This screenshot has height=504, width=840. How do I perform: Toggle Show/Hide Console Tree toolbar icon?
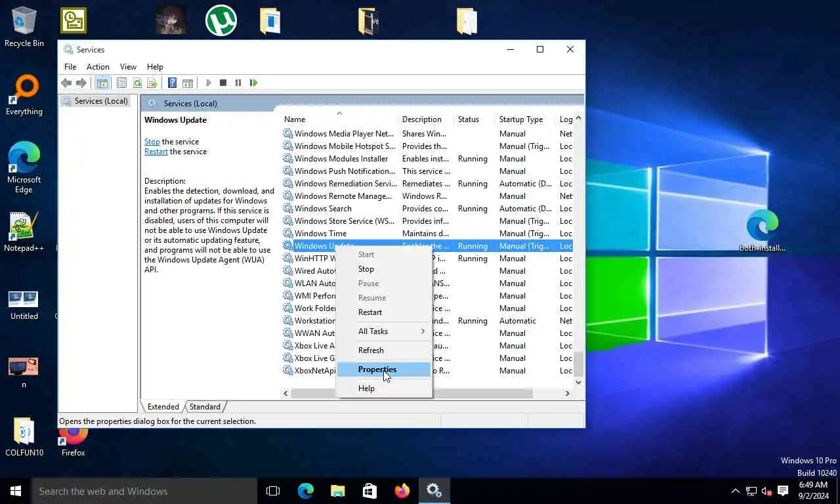(102, 83)
